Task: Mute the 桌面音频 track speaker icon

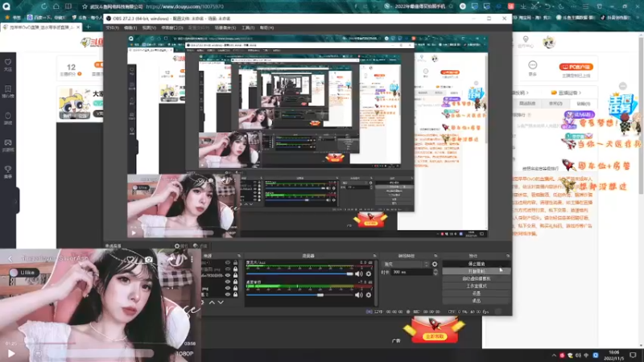Action: 358,294
